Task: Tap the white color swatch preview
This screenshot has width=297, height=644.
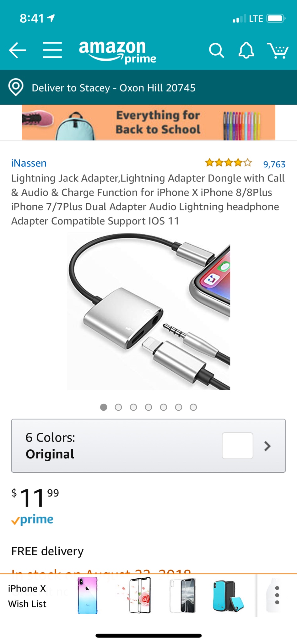Action: 237,446
